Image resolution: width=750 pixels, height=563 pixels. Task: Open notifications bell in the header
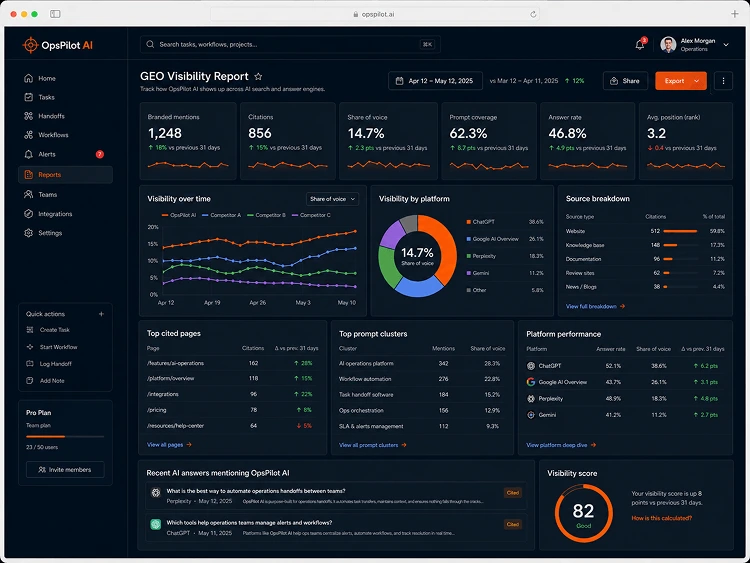(640, 45)
